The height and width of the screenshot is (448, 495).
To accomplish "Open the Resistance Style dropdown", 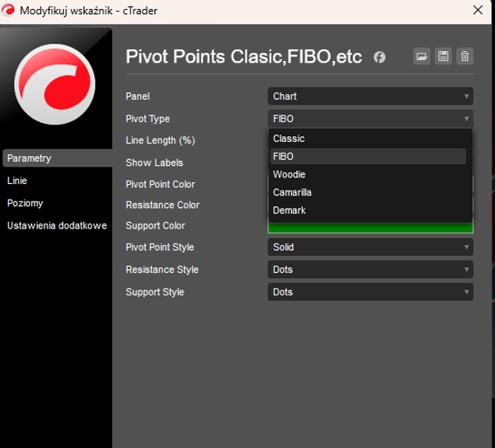I will click(370, 269).
